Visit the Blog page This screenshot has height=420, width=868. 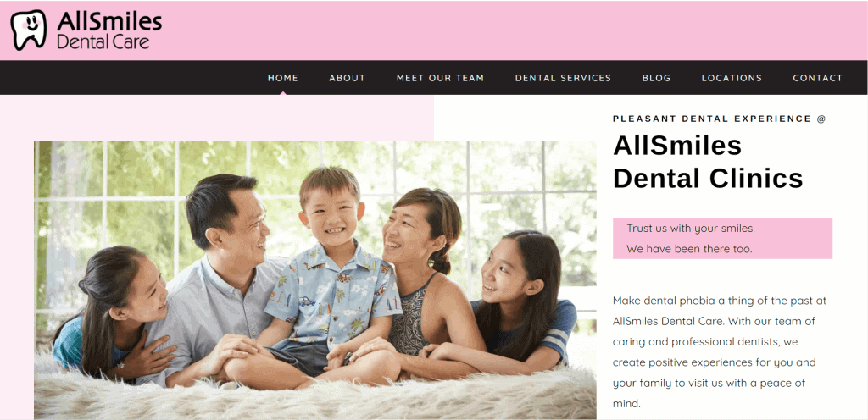click(x=656, y=78)
